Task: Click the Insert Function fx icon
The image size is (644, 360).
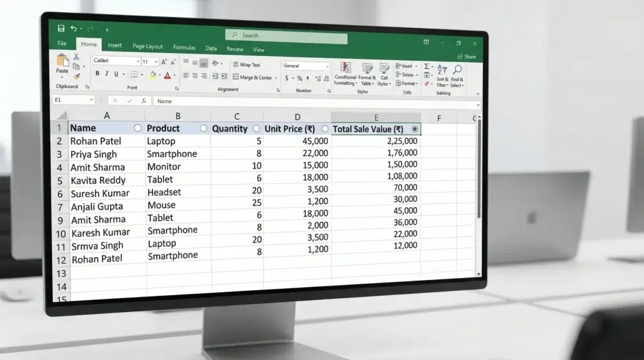Action: click(144, 101)
